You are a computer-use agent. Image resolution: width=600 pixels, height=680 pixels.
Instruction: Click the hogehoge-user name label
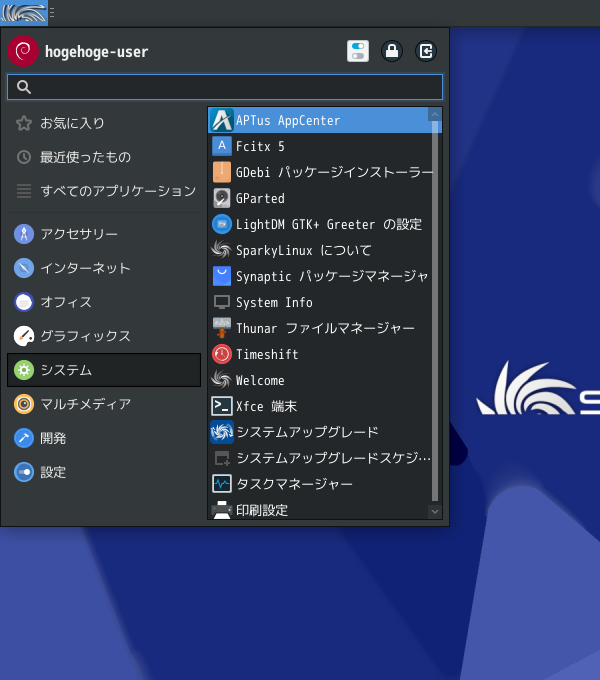click(96, 52)
